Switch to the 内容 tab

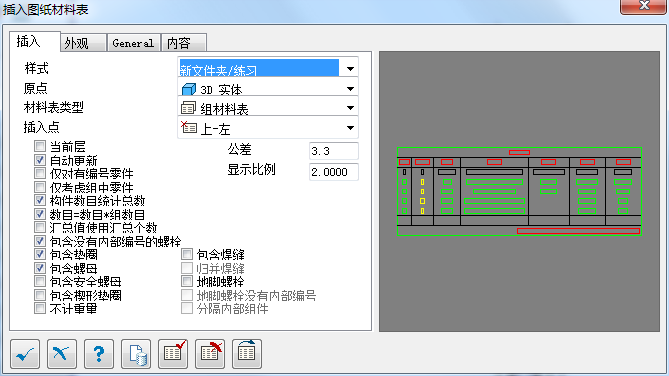[x=184, y=43]
